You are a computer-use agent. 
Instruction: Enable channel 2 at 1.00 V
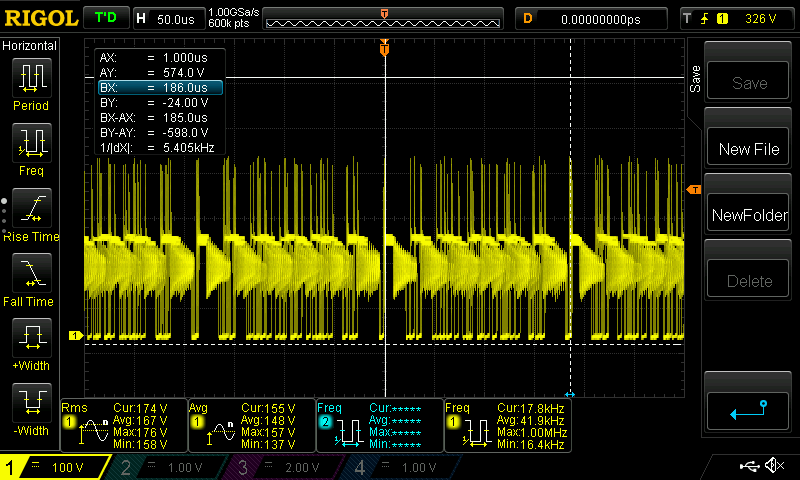[x=171, y=467]
